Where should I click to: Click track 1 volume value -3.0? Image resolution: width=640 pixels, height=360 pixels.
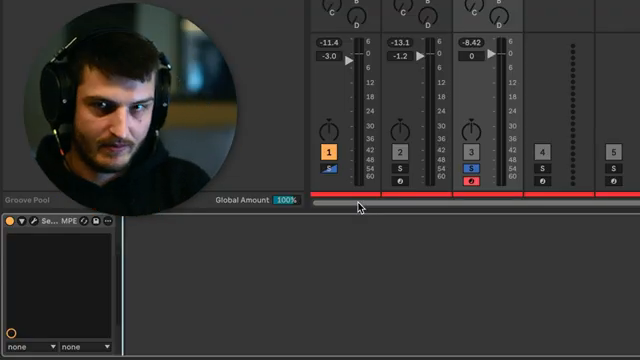click(x=329, y=56)
